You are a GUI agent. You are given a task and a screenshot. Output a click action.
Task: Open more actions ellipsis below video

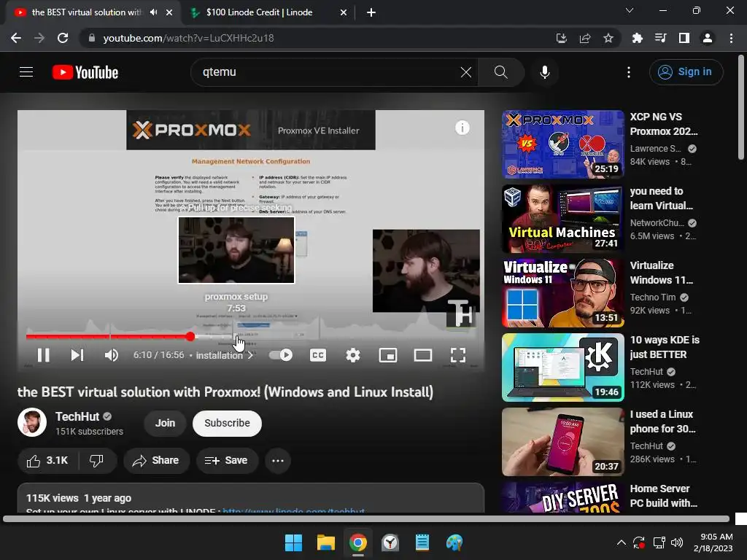(x=278, y=461)
